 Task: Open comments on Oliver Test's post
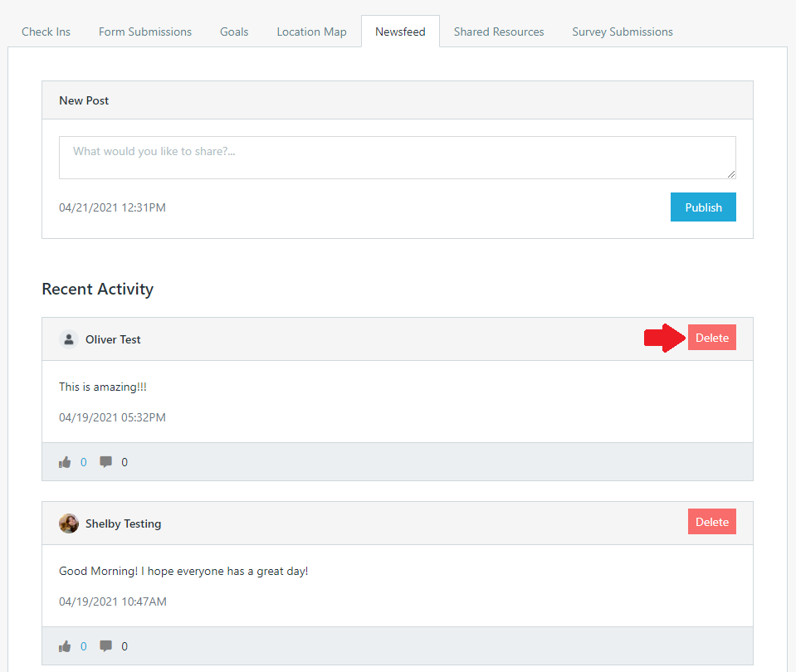point(105,462)
